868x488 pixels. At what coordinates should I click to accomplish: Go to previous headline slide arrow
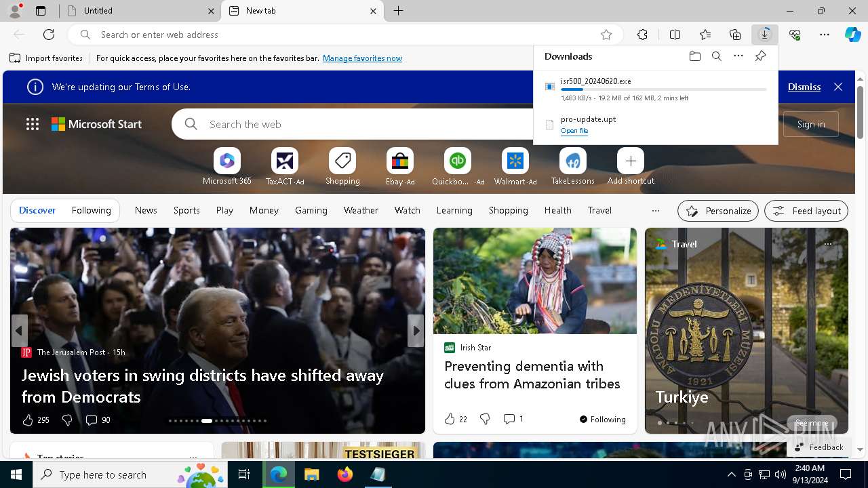click(x=19, y=331)
